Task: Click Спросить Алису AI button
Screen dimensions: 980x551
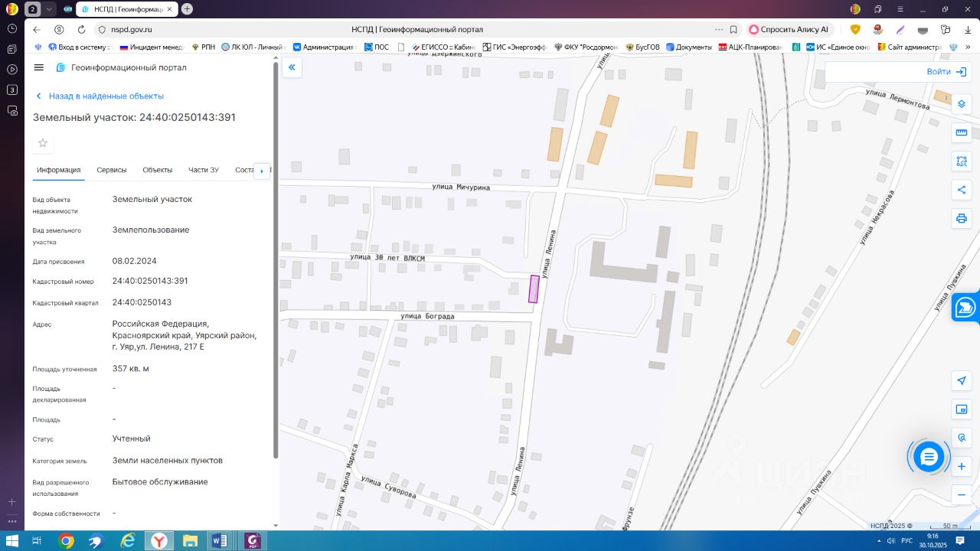Action: tap(789, 30)
